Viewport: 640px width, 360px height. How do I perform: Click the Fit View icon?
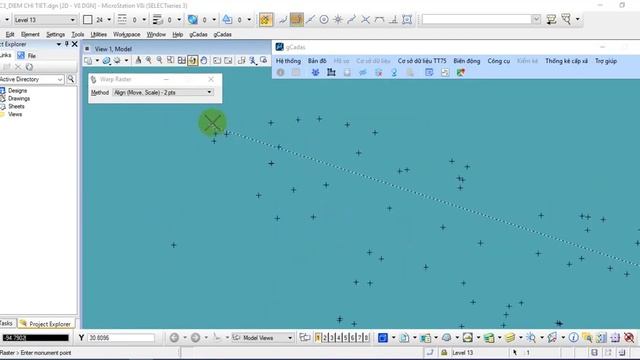pyautogui.click(x=182, y=61)
